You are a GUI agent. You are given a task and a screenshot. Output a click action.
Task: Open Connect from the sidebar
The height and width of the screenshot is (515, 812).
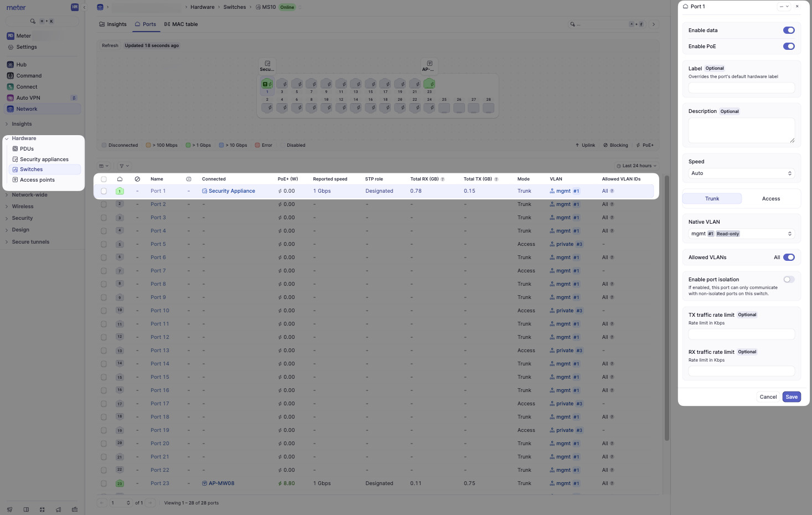(25, 86)
